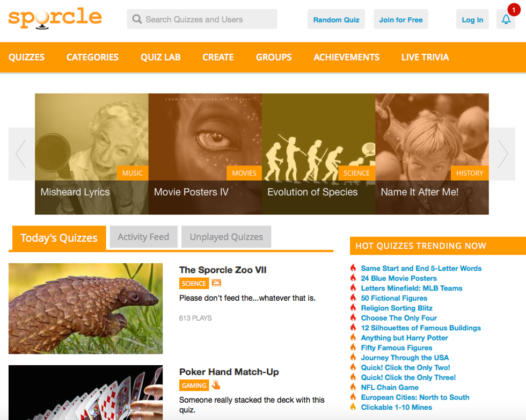Open the Evolution of Species featured tile
This screenshot has width=526, height=420.
tap(318, 154)
